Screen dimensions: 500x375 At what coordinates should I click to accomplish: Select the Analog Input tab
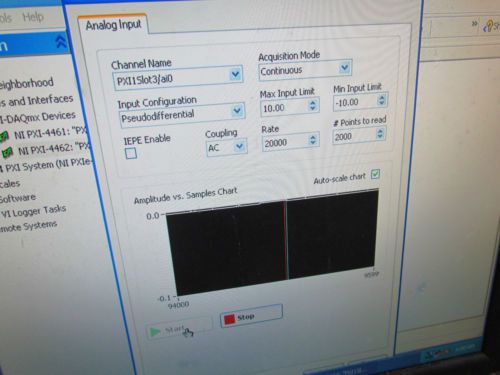click(113, 25)
